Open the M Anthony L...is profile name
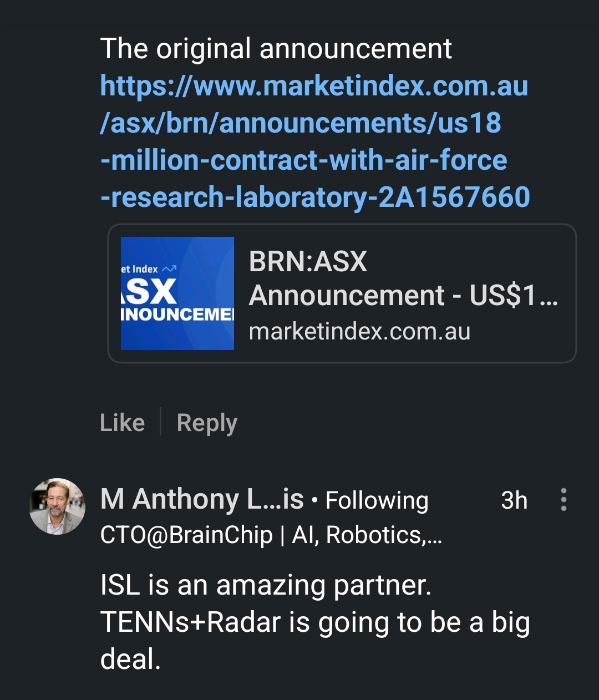The image size is (599, 700). (202, 499)
